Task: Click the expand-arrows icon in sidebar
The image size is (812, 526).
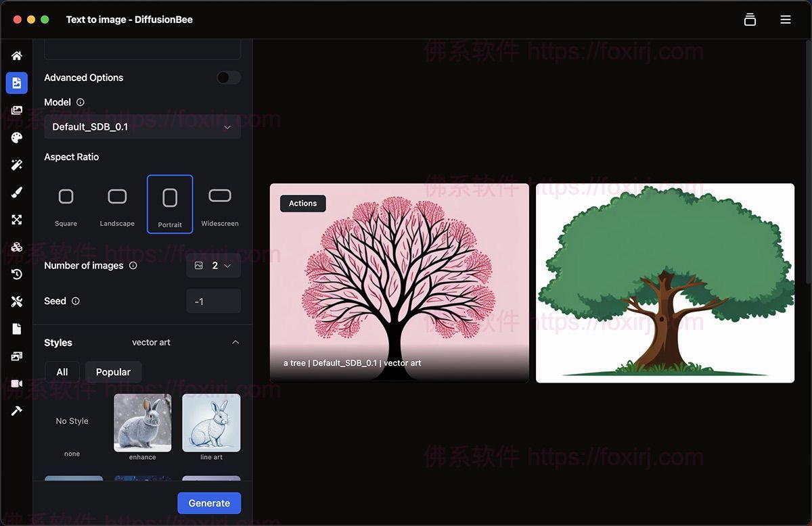Action: tap(17, 220)
